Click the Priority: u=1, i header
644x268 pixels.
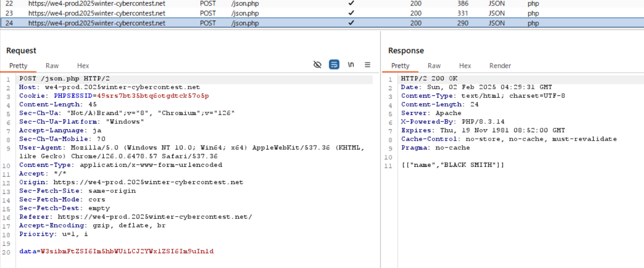click(54, 234)
